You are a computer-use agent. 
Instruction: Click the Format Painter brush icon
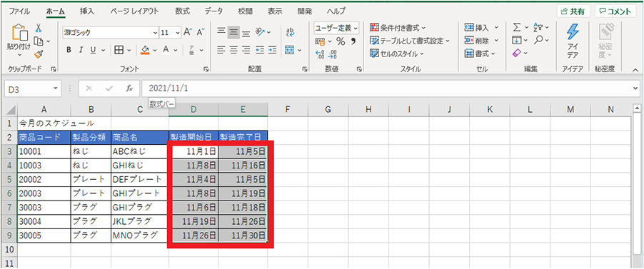(39, 54)
